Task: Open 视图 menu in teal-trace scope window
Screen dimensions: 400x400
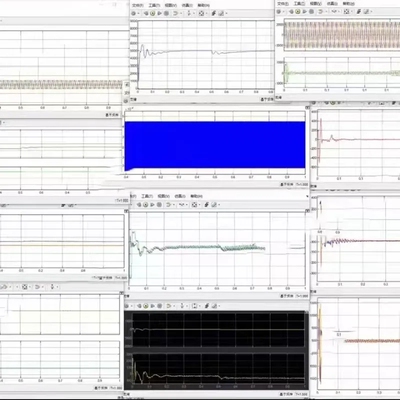Action: click(164, 196)
